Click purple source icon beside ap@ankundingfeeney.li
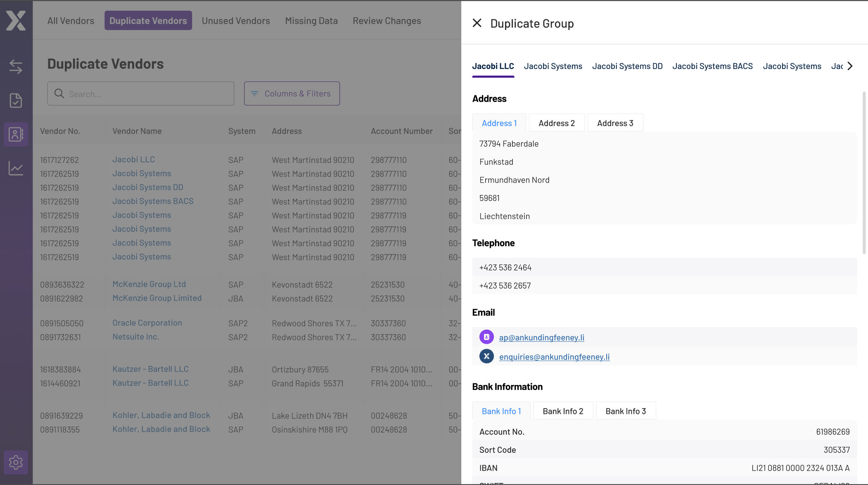This screenshot has height=485, width=868. click(486, 337)
